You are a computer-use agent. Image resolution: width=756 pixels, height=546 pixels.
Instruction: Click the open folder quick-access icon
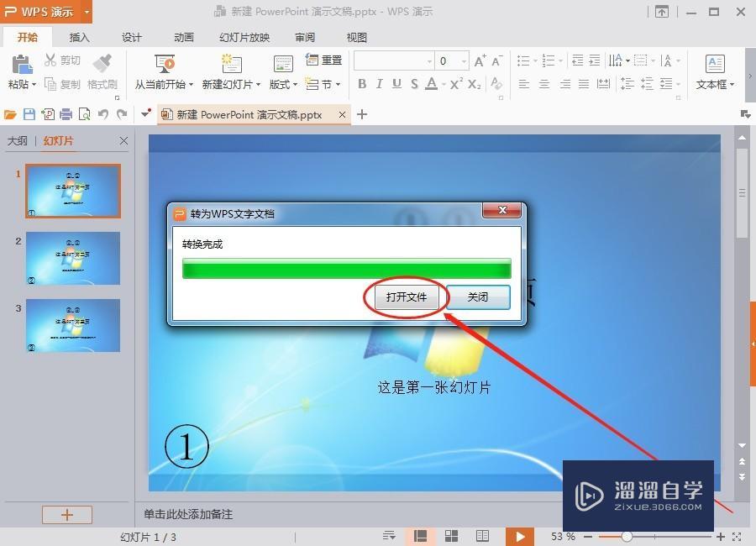pos(10,114)
